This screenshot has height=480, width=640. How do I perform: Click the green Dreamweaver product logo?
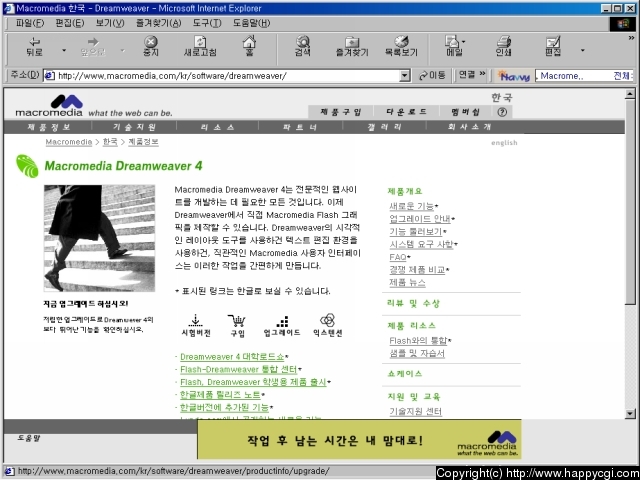tap(27, 166)
